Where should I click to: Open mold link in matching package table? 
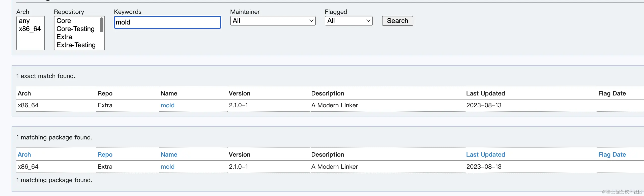pyautogui.click(x=167, y=167)
